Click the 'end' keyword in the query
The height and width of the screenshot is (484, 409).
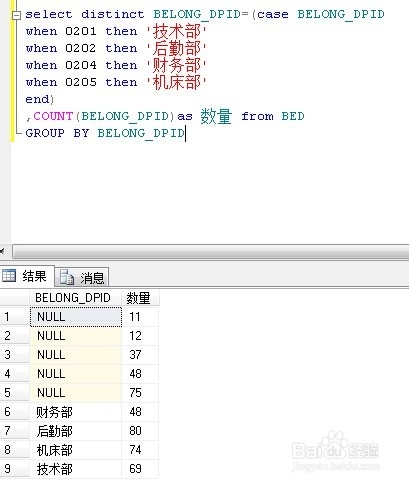[37, 99]
